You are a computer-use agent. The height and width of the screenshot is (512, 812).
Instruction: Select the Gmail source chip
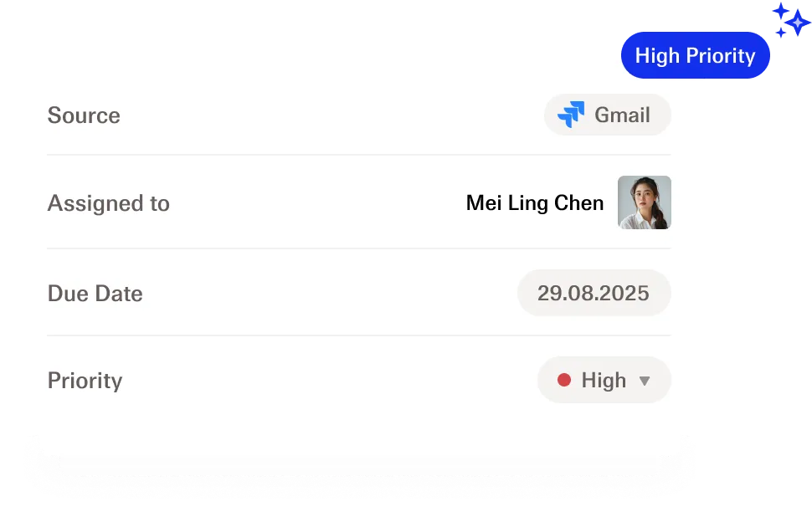608,115
